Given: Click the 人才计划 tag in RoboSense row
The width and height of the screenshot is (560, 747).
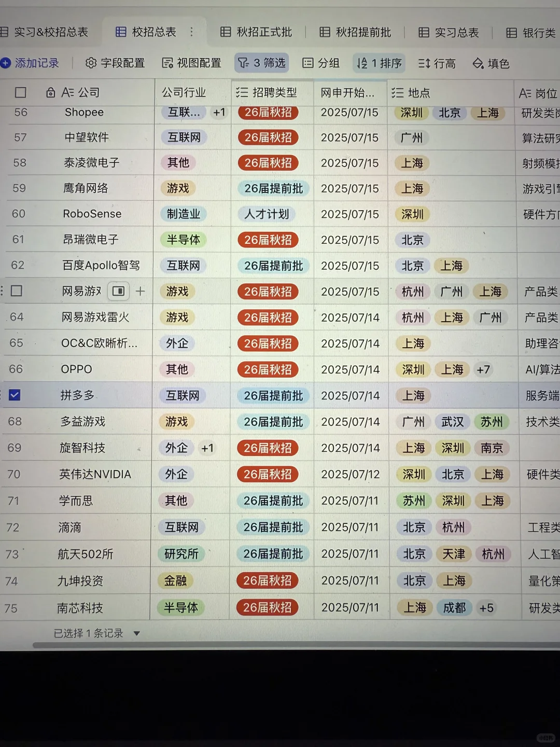Looking at the screenshot, I should point(267,214).
